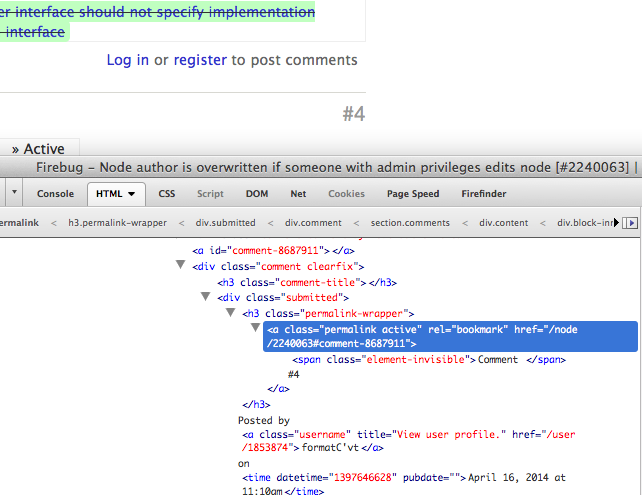
Task: Click the dropdown arrow left of Console
Action: click(14, 194)
